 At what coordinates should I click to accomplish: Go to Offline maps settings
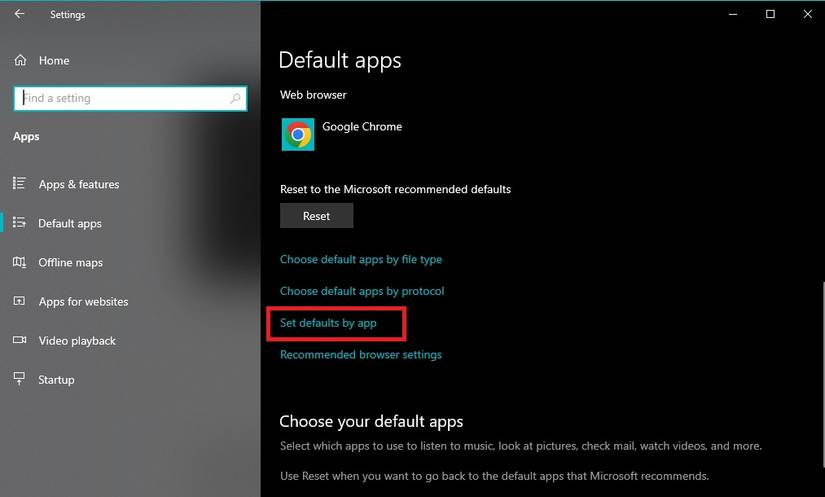click(71, 262)
